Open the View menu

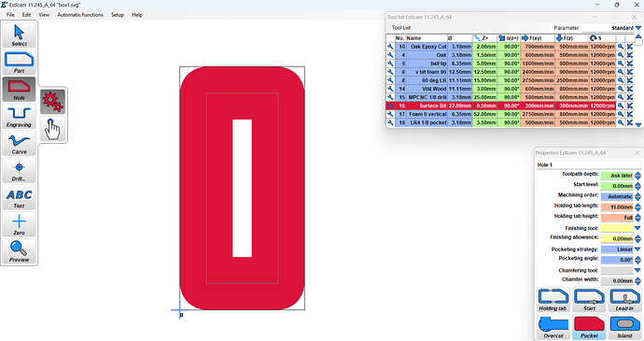pyautogui.click(x=44, y=15)
